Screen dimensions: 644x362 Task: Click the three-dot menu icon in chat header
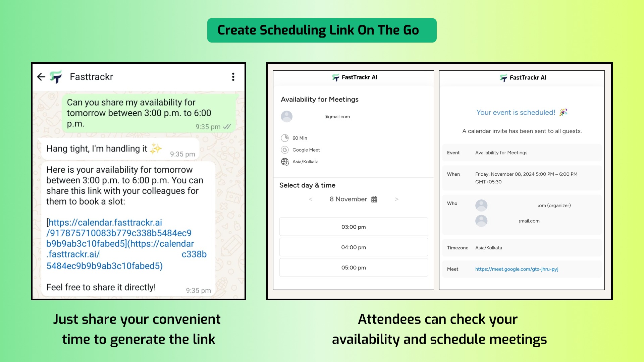pos(233,76)
